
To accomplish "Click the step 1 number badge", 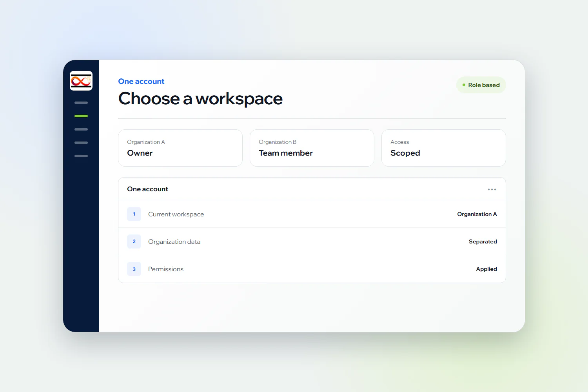I will pyautogui.click(x=134, y=214).
